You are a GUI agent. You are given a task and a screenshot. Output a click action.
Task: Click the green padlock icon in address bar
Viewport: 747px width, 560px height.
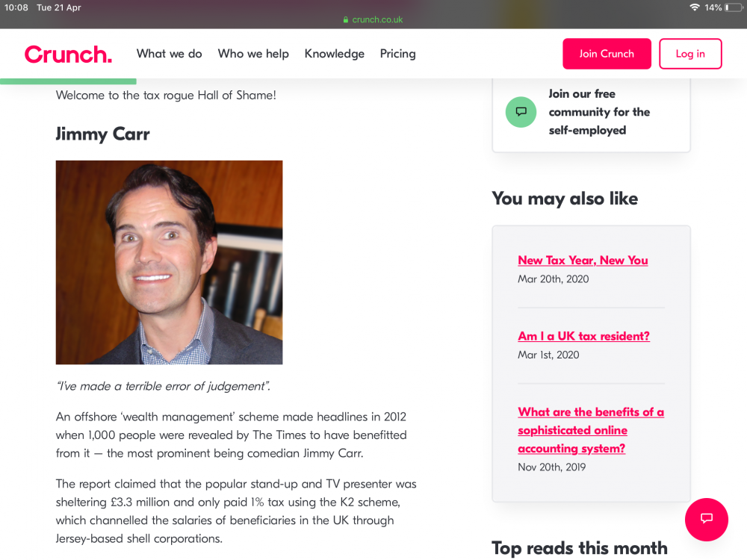coord(346,19)
